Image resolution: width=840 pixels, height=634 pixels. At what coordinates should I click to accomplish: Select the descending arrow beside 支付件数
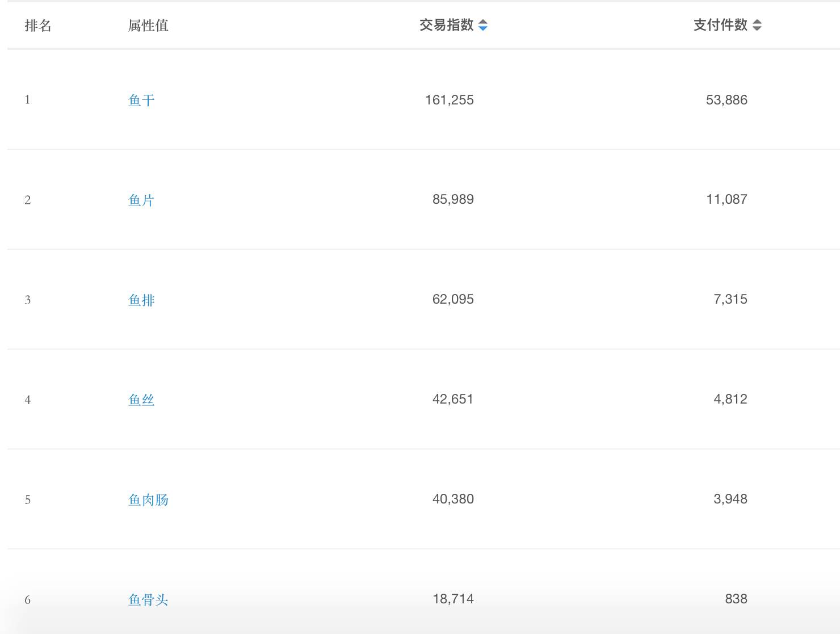click(757, 28)
